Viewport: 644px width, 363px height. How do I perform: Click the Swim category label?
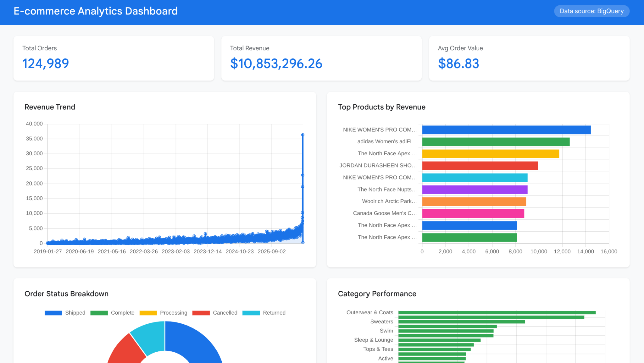point(386,331)
